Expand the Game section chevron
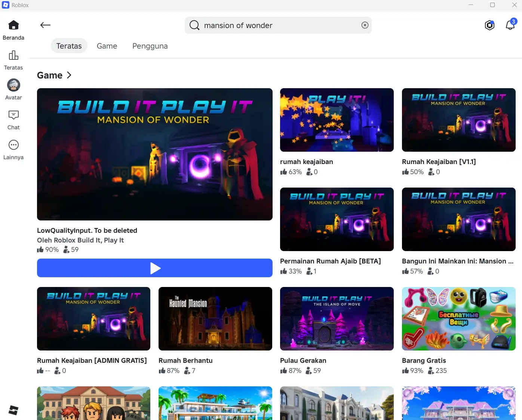522x420 pixels. [x=69, y=75]
